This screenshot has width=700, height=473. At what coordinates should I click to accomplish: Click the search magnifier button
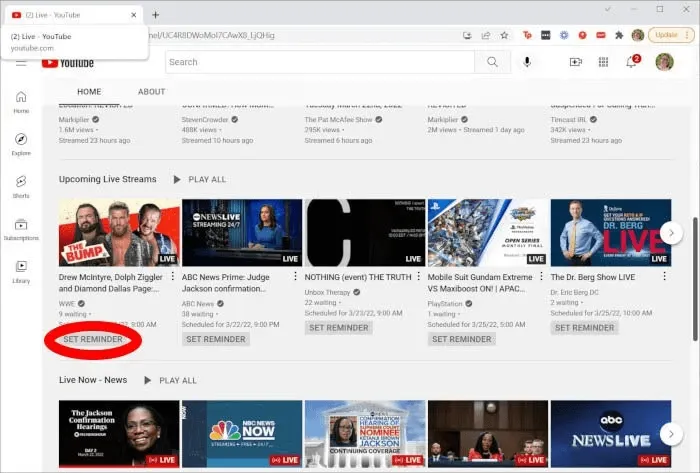pos(492,62)
